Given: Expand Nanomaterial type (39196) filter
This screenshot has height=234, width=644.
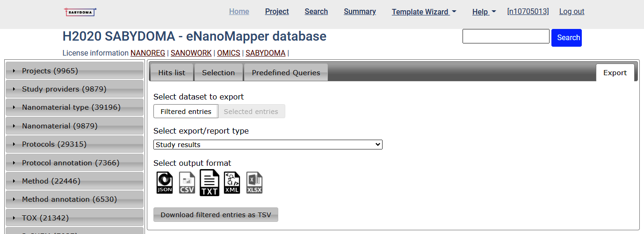Looking at the screenshot, I should [x=74, y=107].
